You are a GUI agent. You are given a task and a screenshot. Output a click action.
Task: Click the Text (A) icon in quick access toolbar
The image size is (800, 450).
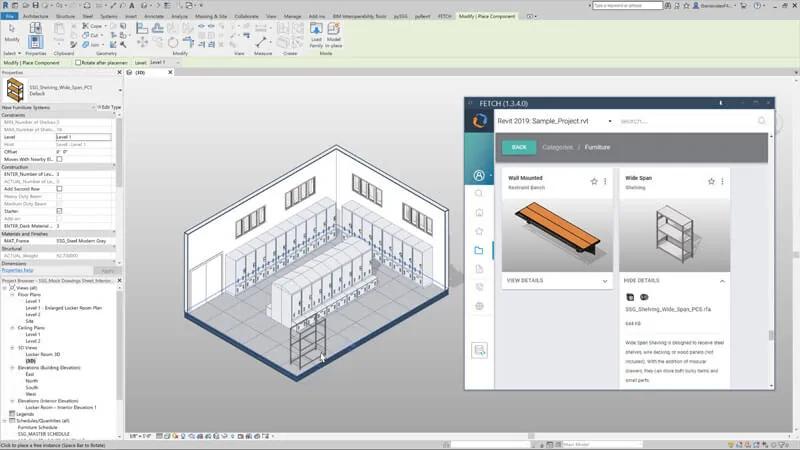pyautogui.click(x=132, y=5)
